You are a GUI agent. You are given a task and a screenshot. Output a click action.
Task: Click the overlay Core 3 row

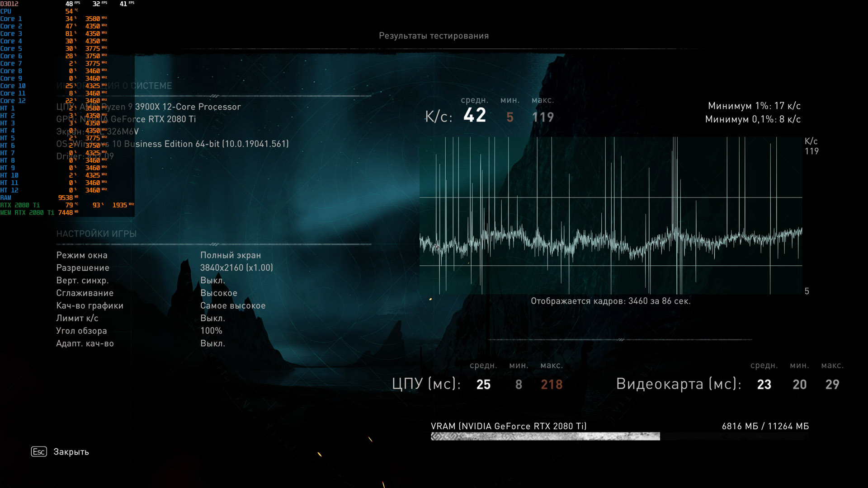point(54,33)
